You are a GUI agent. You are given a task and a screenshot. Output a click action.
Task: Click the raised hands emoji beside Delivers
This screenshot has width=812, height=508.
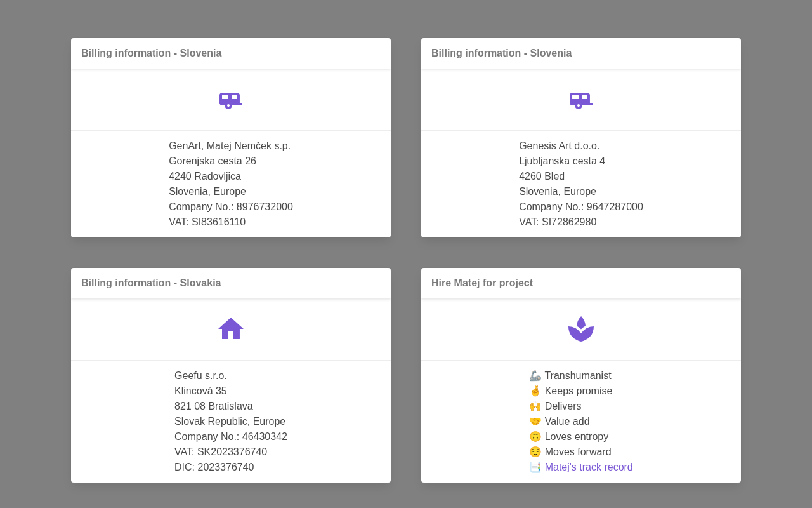click(x=535, y=406)
